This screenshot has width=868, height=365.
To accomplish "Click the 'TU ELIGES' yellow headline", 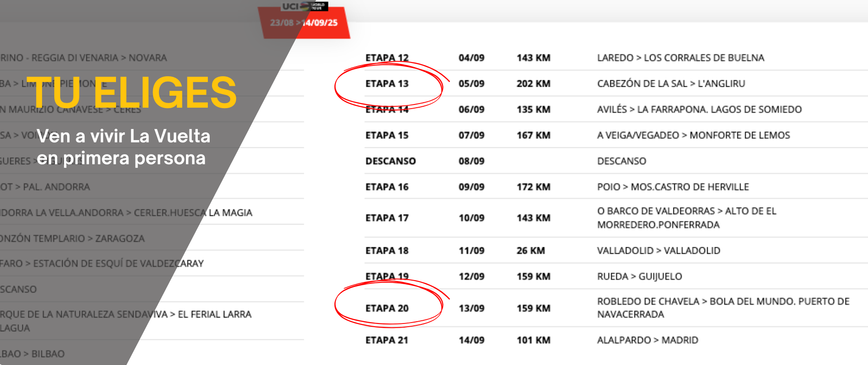I will click(x=132, y=93).
